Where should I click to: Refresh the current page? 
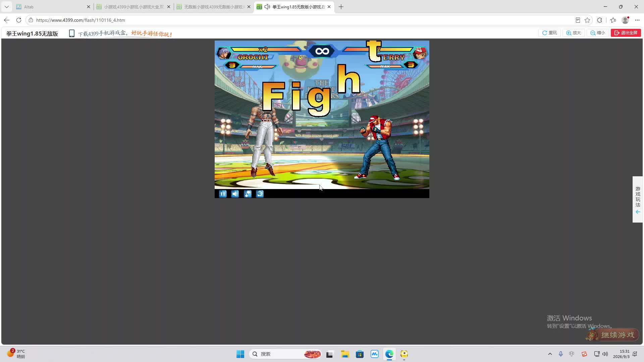(19, 20)
